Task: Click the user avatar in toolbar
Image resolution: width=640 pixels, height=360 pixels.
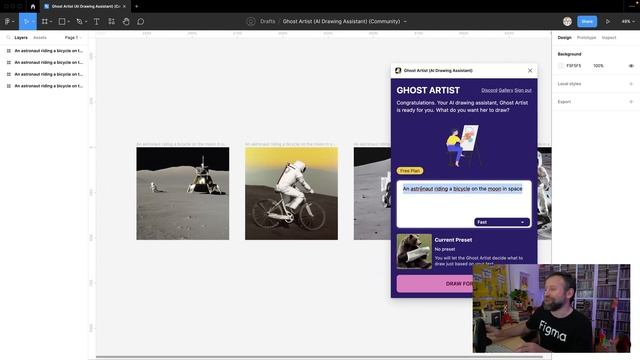Action: 567,21
